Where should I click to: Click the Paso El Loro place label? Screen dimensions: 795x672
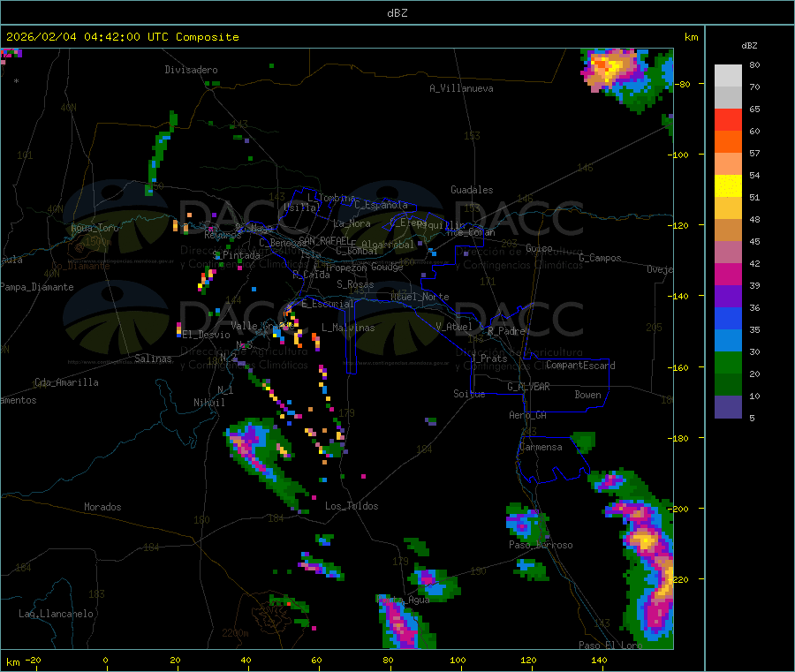[611, 646]
